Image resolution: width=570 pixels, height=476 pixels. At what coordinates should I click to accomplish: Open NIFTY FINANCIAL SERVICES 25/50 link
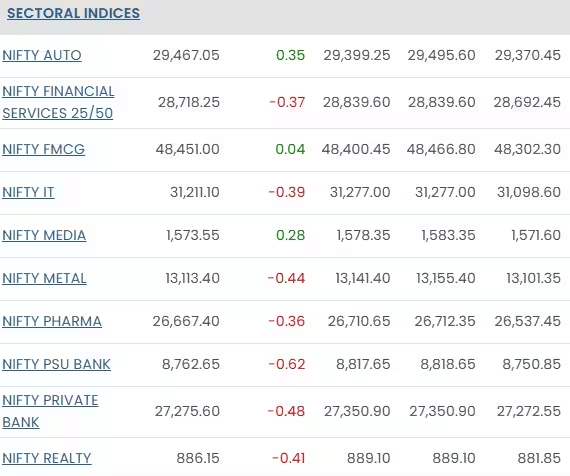58,102
